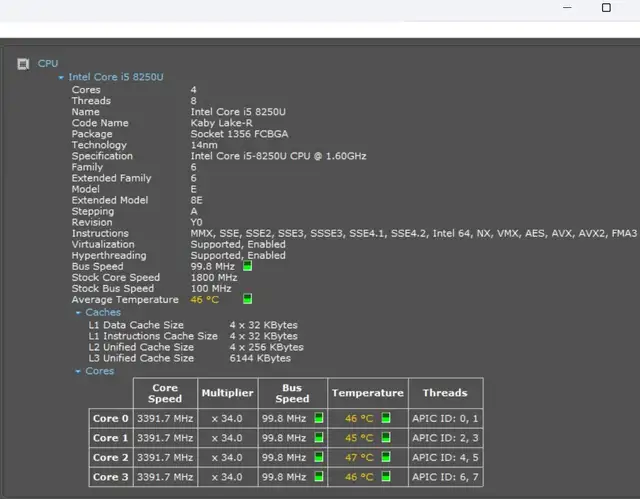
Task: Click the 6144 KBytes L3 cache value
Action: [260, 358]
